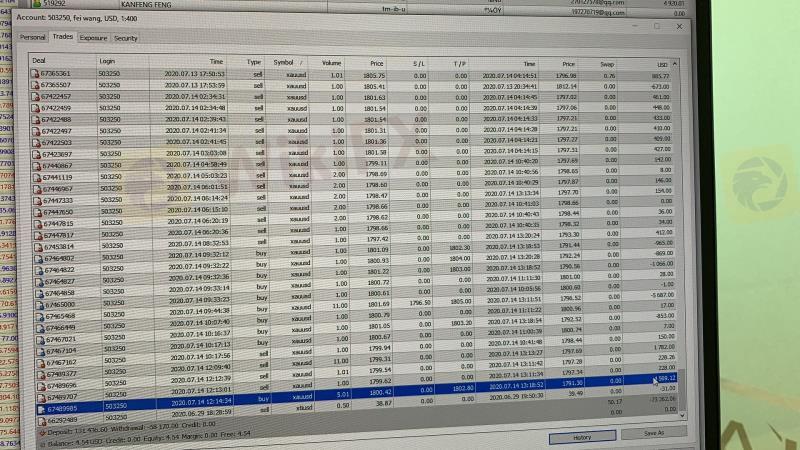This screenshot has height=450, width=800.
Task: Click the buy deal icon beside 67465000
Action: 40,305
